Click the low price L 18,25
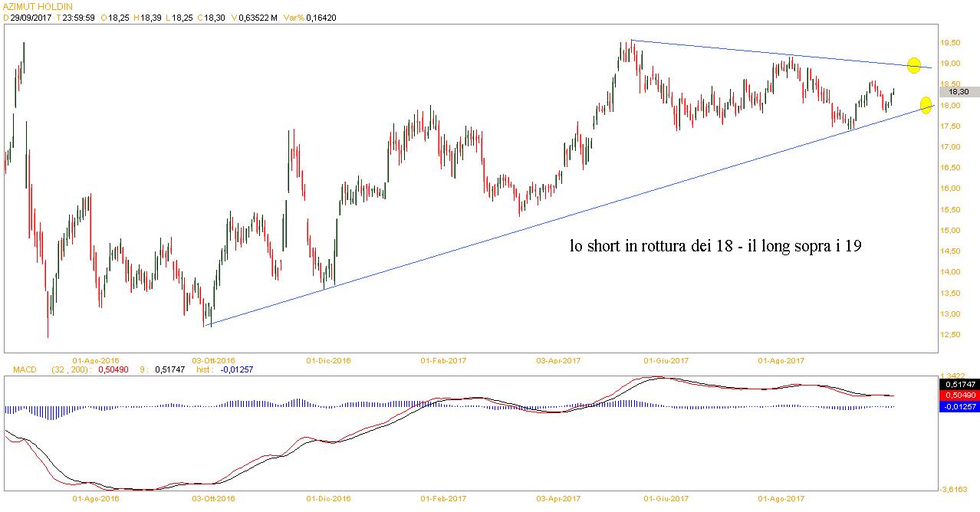 [178, 17]
